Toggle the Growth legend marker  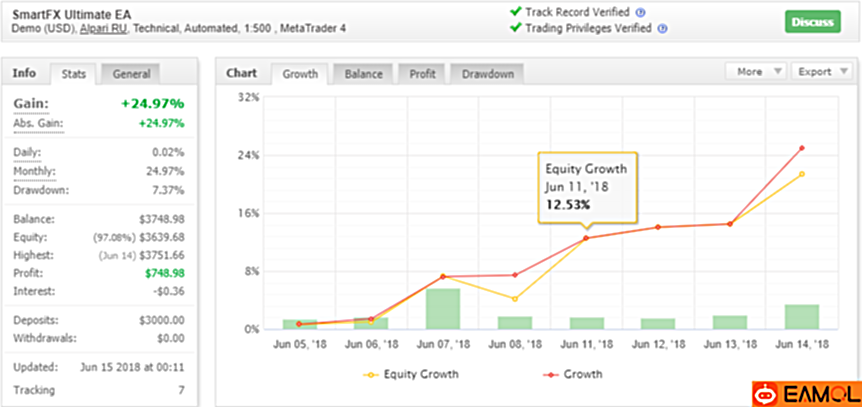tap(551, 375)
